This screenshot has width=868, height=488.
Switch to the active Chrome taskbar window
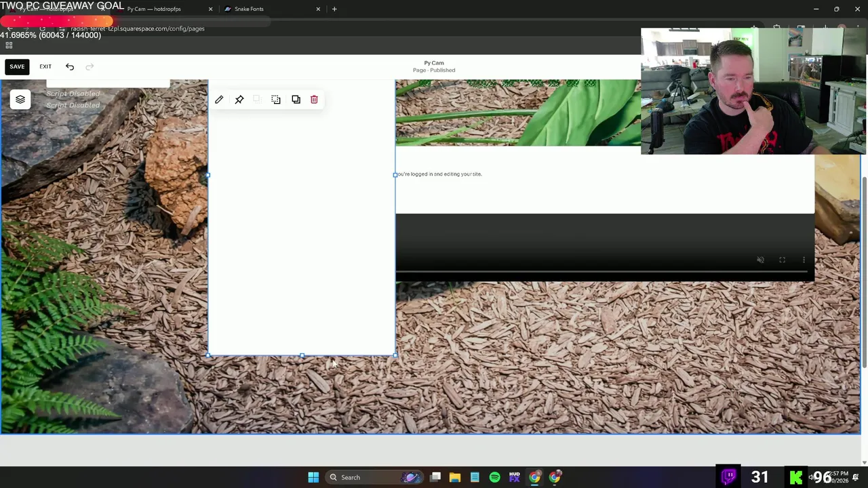click(x=534, y=477)
